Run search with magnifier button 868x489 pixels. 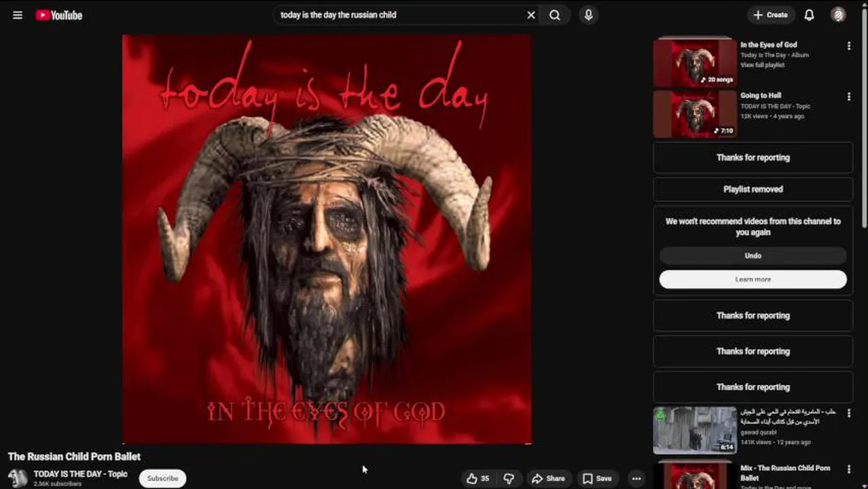point(555,15)
